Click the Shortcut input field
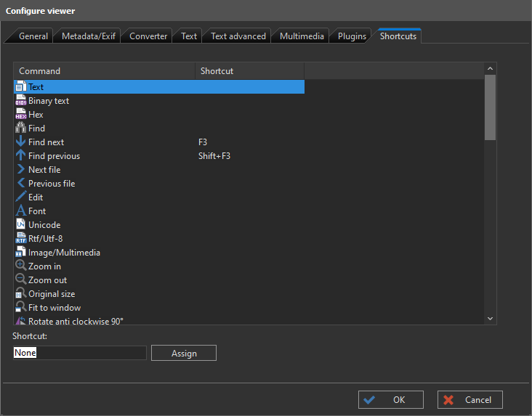Screen dimensions: 532x416 point(80,353)
